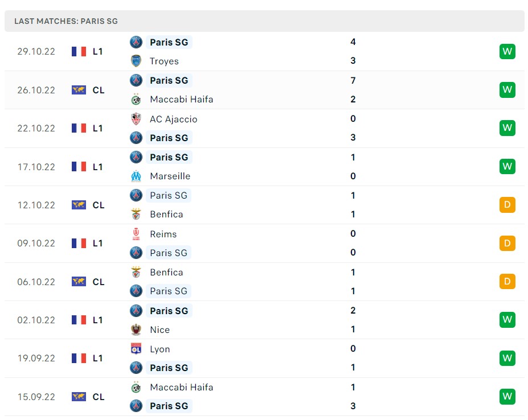Select the orange D badge for the Benfica away draw
Image resolution: width=528 pixels, height=420 pixels.
[x=507, y=281]
